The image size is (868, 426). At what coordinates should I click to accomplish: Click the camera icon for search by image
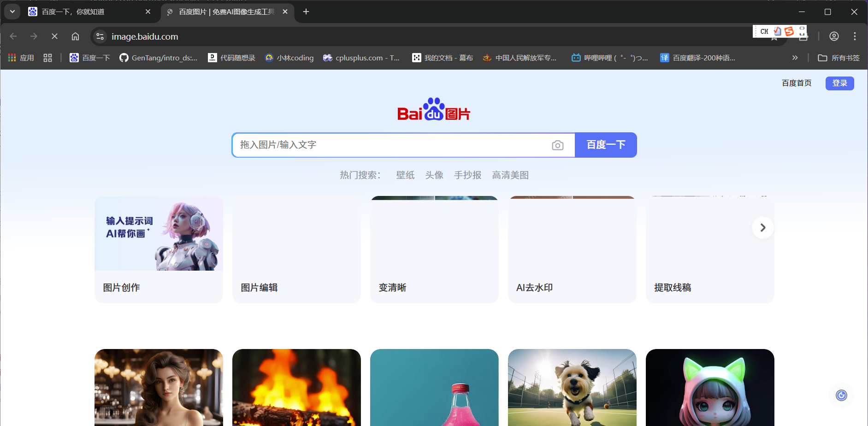(558, 145)
